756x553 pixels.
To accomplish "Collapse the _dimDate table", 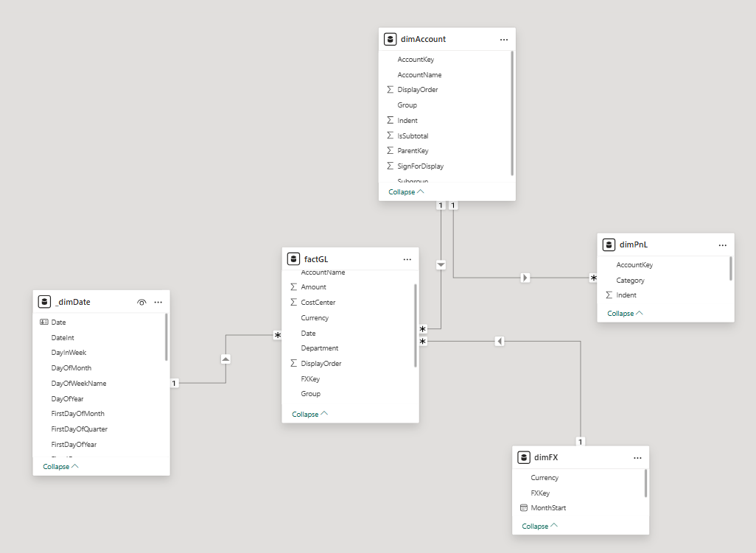I will pyautogui.click(x=60, y=466).
